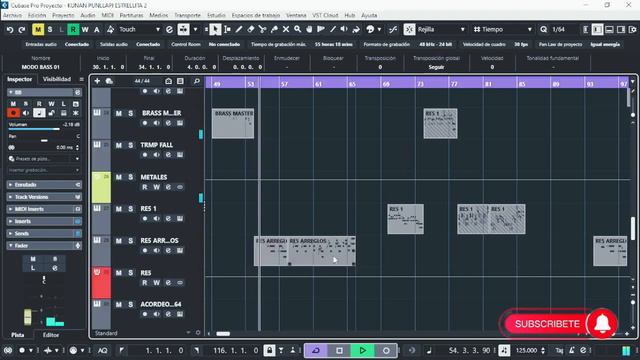The image size is (640, 360).
Task: Expand the Track Versions section
Action: pos(44,197)
